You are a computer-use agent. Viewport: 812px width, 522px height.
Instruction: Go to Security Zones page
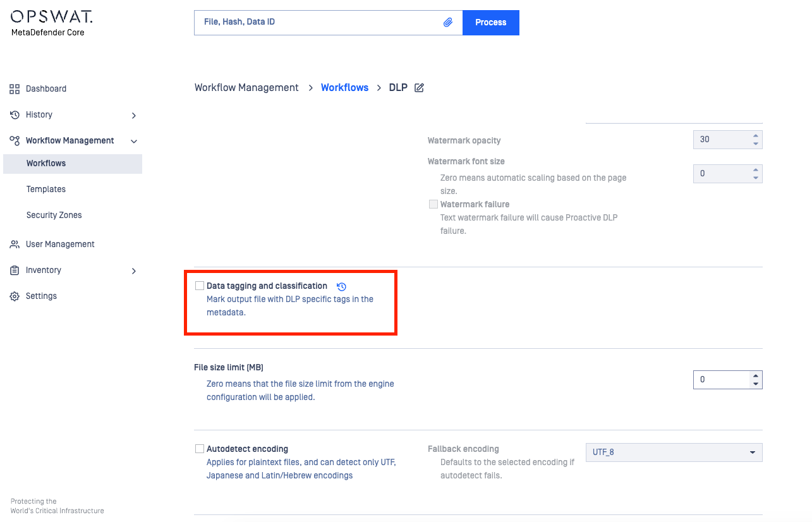pos(54,215)
